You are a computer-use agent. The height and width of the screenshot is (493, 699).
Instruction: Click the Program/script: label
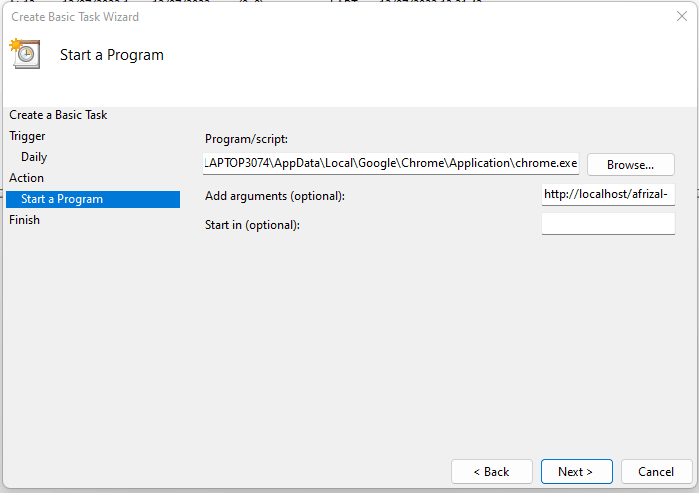(x=247, y=139)
